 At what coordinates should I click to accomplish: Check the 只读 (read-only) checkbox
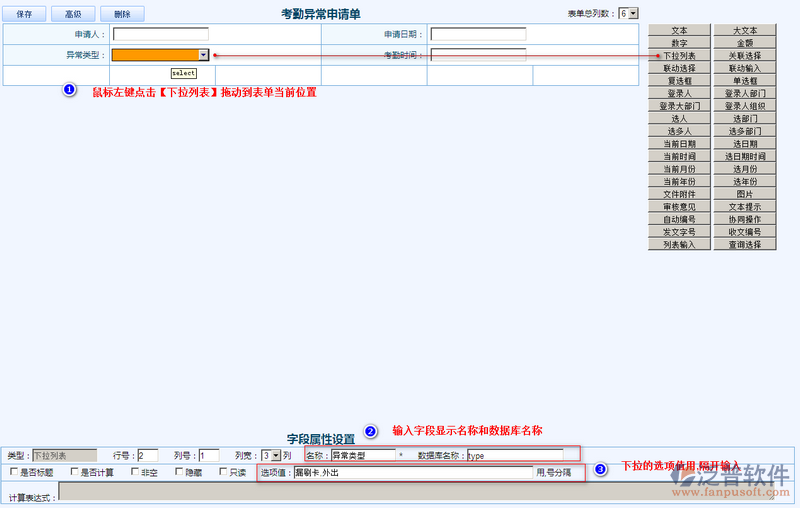[223, 472]
